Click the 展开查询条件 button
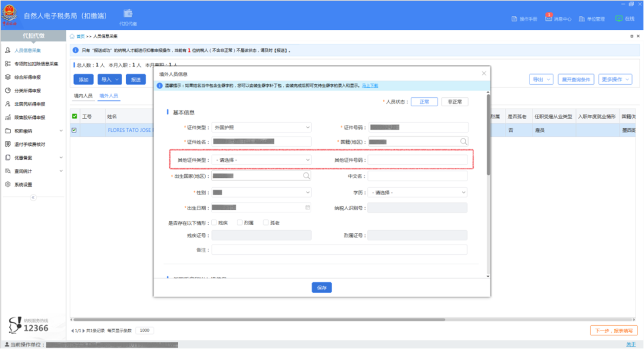This screenshot has width=644, height=349. [576, 79]
